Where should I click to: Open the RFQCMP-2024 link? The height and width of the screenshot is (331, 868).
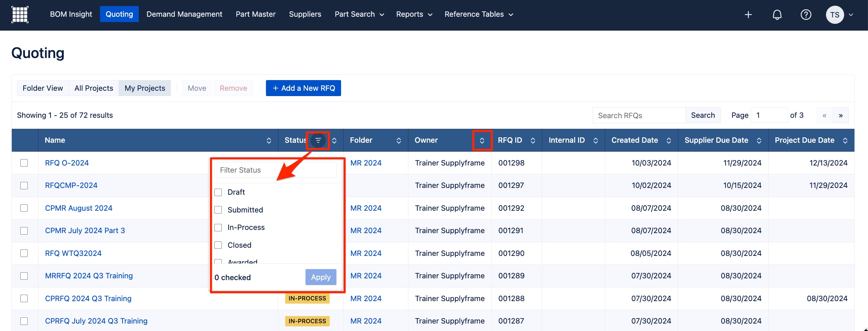click(x=71, y=185)
